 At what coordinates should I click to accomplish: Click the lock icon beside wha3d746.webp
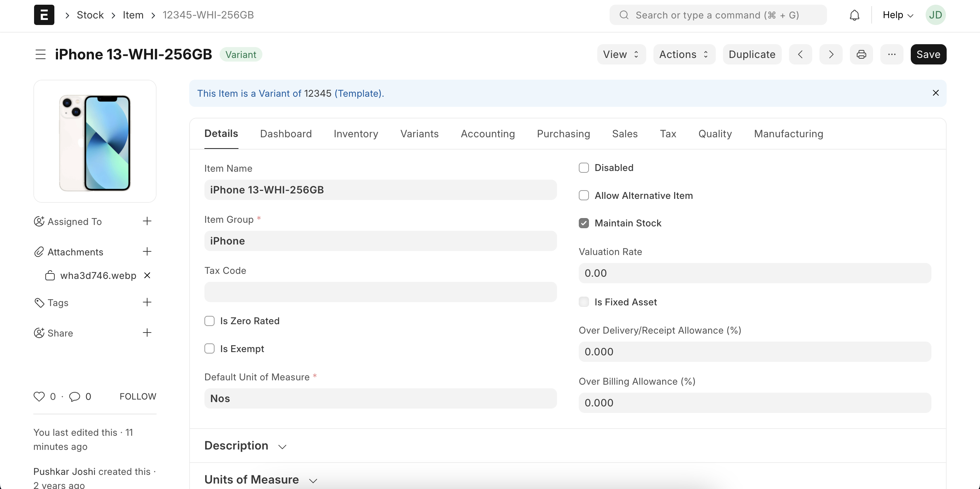click(50, 276)
